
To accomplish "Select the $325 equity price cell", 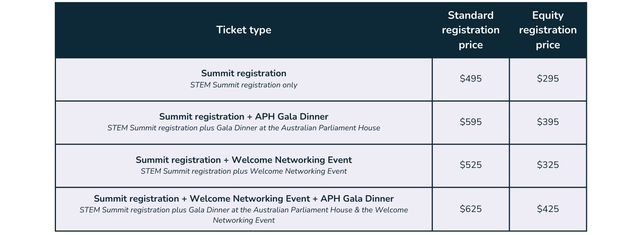I will 548,165.
